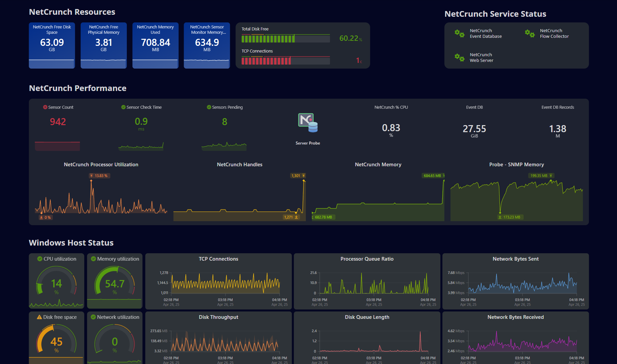617x364 pixels.
Task: Click the Windows Host Status heading
Action: (x=71, y=243)
